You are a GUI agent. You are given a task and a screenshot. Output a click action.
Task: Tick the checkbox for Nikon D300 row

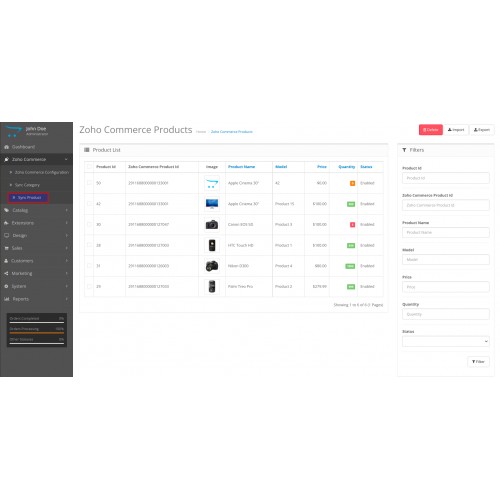[89, 265]
